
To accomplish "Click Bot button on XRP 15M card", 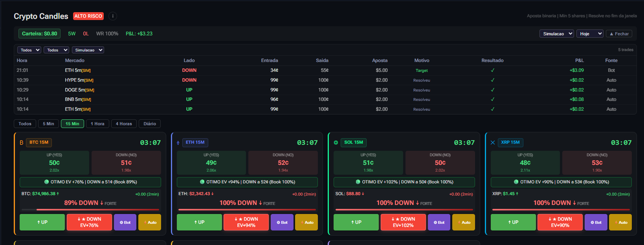I will [x=596, y=222].
